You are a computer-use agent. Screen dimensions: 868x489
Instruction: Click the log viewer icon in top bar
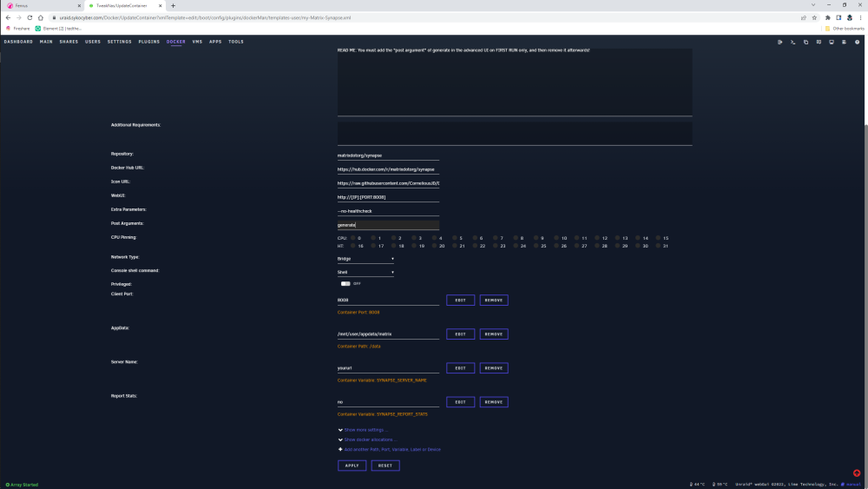[x=845, y=42]
